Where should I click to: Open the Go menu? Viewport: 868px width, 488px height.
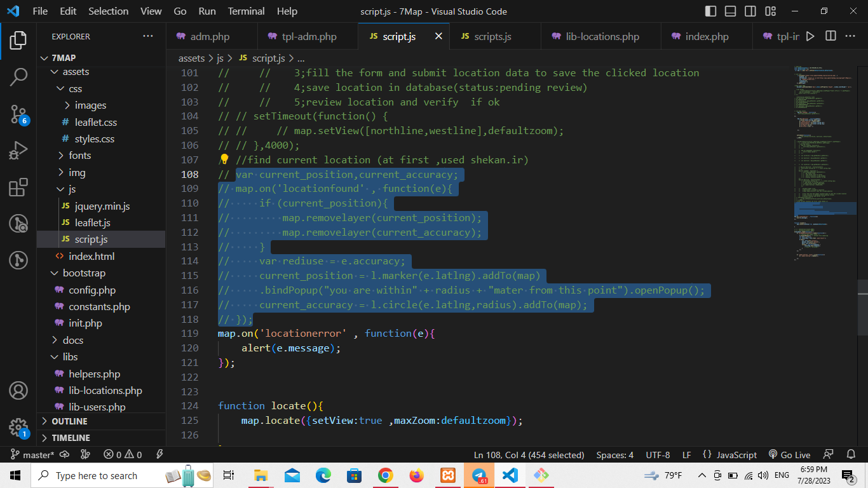[x=180, y=11]
